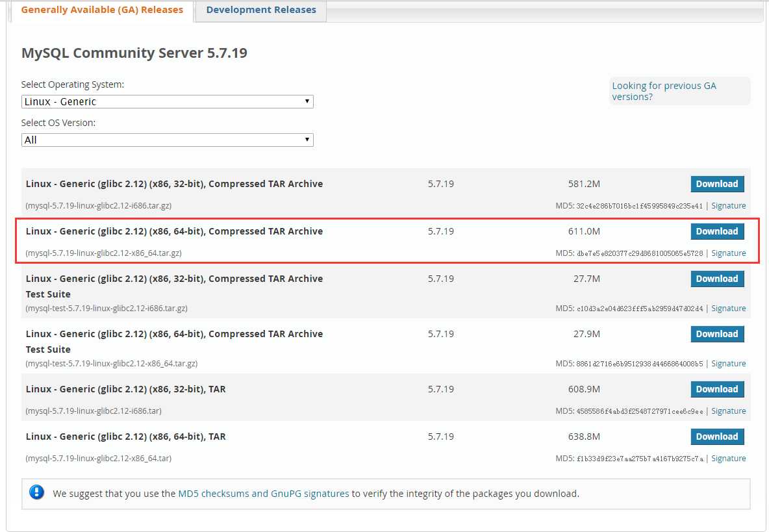
Task: Download the 64-bit Compressed TAR Archive (611.0M)
Action: [x=717, y=231]
